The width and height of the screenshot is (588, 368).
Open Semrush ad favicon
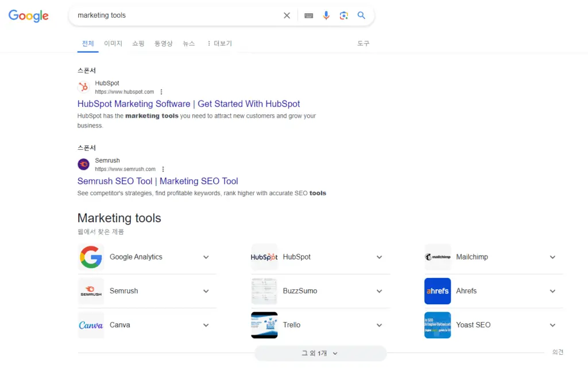click(84, 164)
